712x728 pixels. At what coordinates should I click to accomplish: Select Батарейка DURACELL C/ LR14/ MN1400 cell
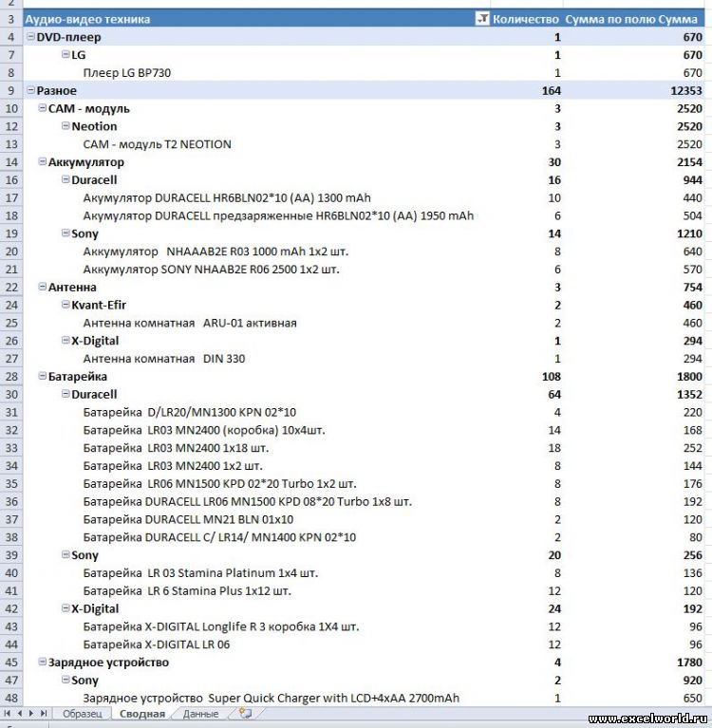coord(219,537)
